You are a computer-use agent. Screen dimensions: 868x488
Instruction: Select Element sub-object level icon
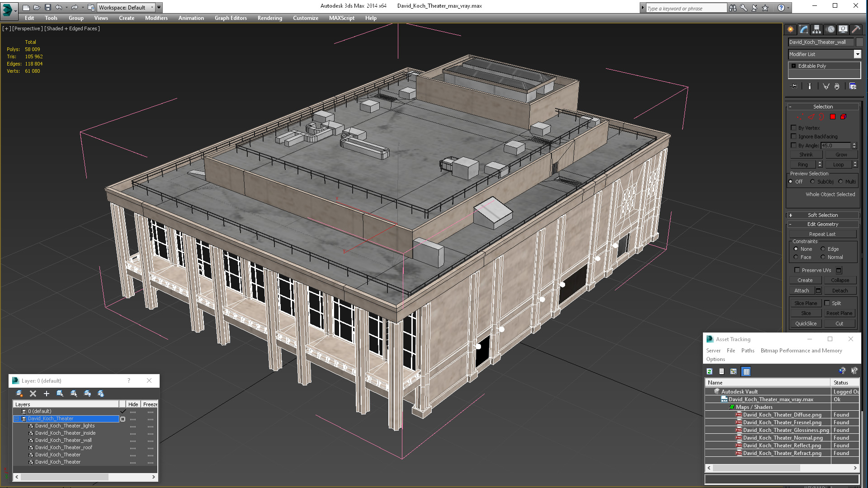click(x=843, y=117)
